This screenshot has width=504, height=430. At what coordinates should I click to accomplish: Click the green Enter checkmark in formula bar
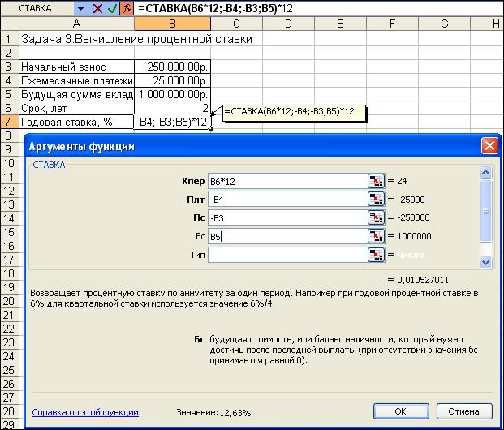[113, 8]
